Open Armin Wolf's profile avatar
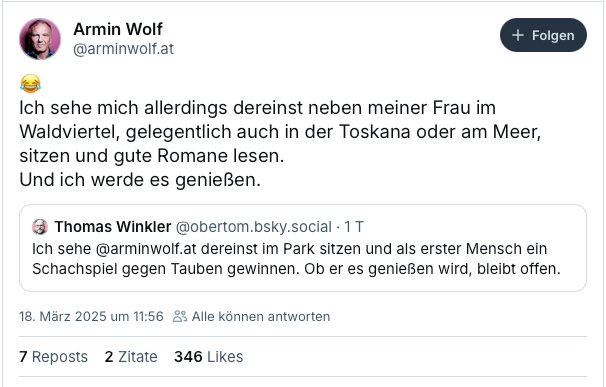 [x=40, y=39]
